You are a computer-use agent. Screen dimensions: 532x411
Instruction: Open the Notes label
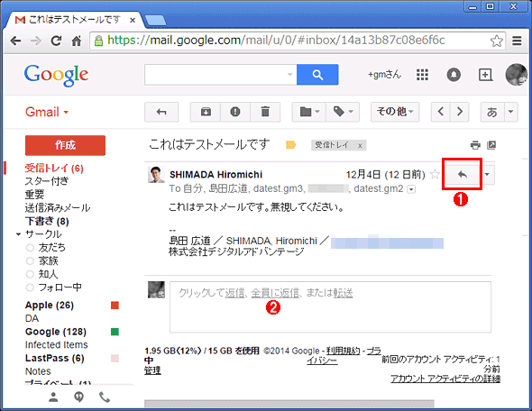[38, 371]
